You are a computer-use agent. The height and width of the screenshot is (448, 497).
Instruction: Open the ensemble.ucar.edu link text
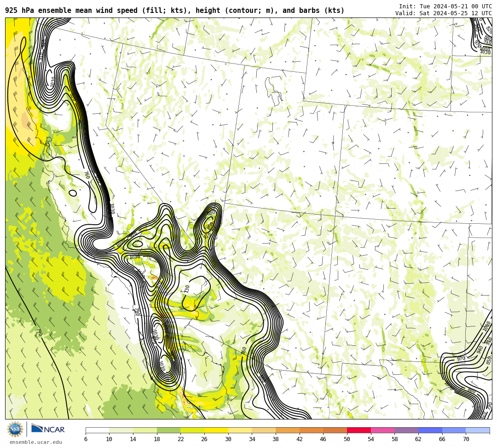click(35, 442)
